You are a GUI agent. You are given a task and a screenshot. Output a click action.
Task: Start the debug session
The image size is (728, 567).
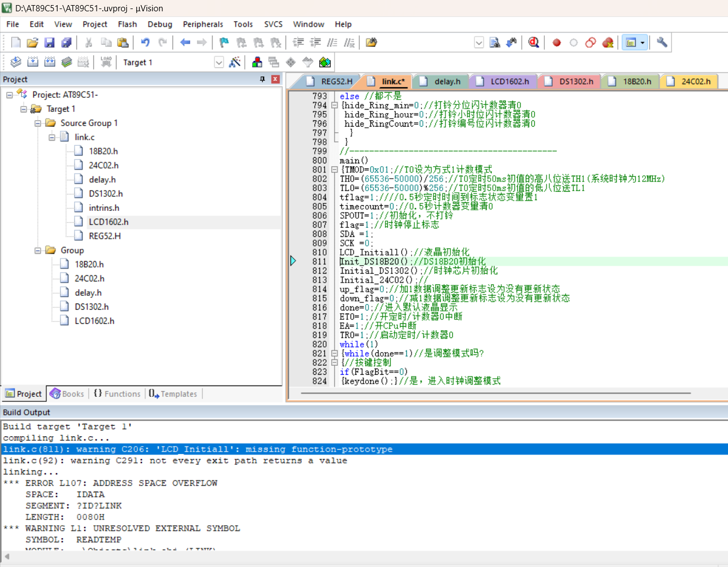click(534, 42)
